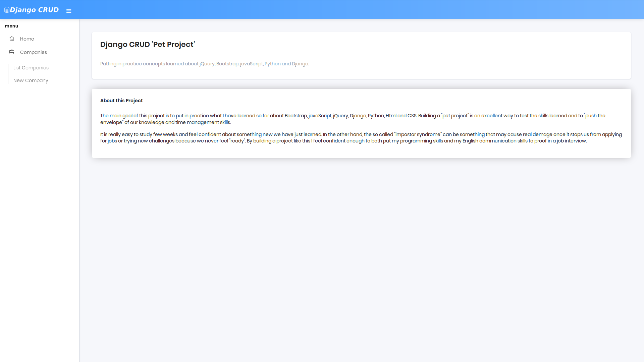Click the database logo icon in header
This screenshot has width=644, height=362.
7,10
